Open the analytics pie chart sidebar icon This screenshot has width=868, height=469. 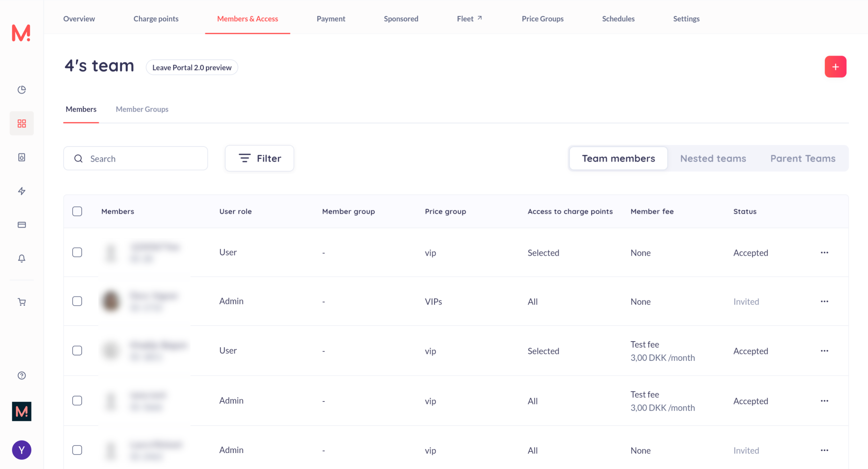tap(22, 89)
